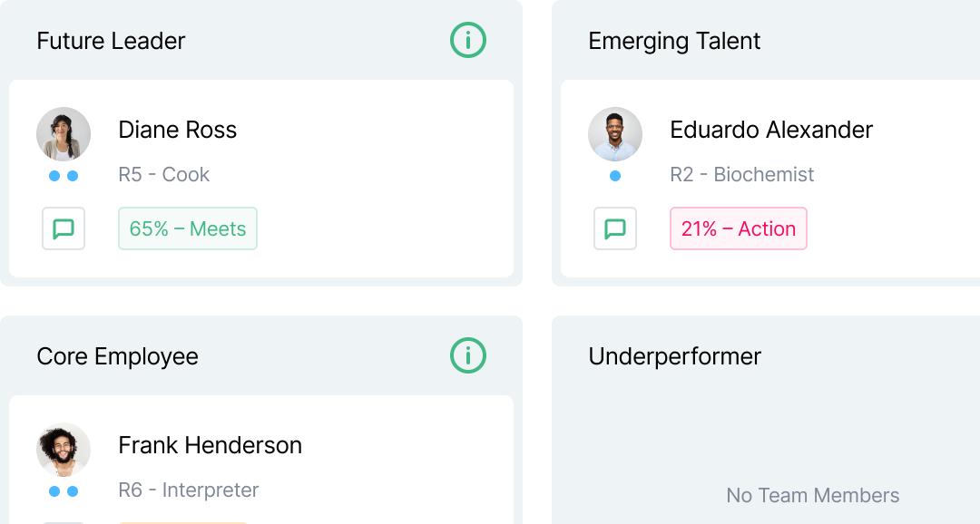Click the Core Employee info icon
The image size is (980, 524).
pos(468,355)
